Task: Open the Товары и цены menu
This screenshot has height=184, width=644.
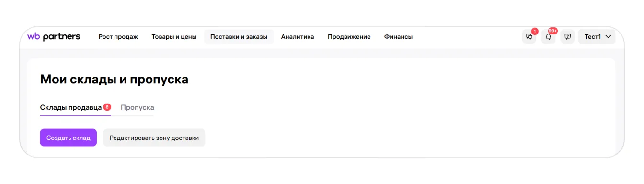Action: 174,37
